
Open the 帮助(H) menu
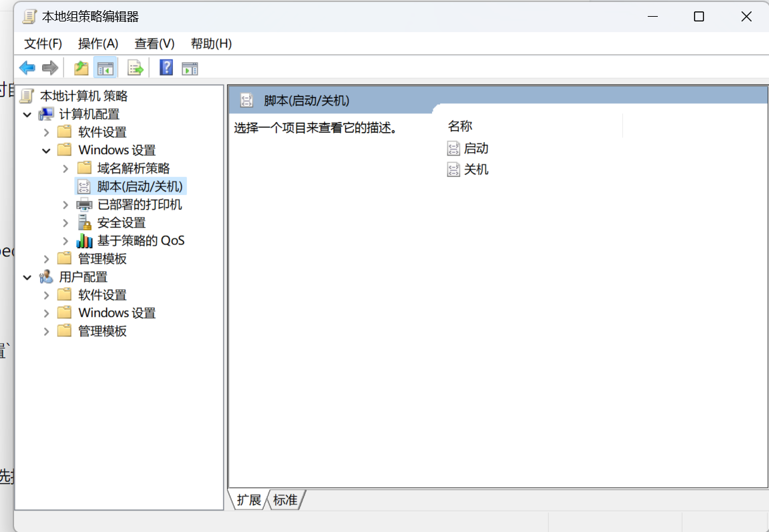point(212,44)
